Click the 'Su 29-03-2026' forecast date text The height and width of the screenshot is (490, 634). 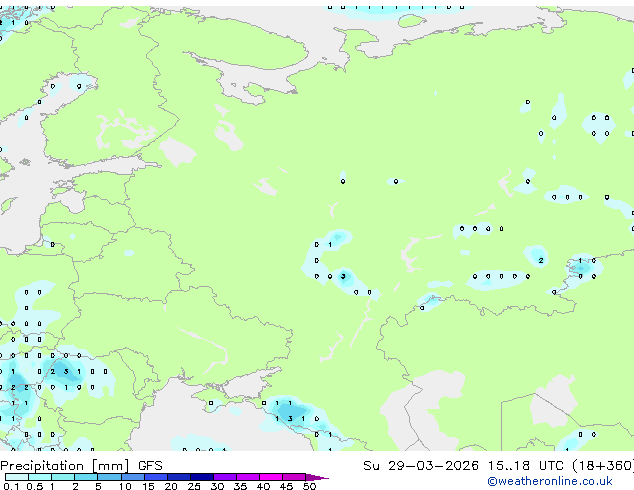[x=421, y=466]
